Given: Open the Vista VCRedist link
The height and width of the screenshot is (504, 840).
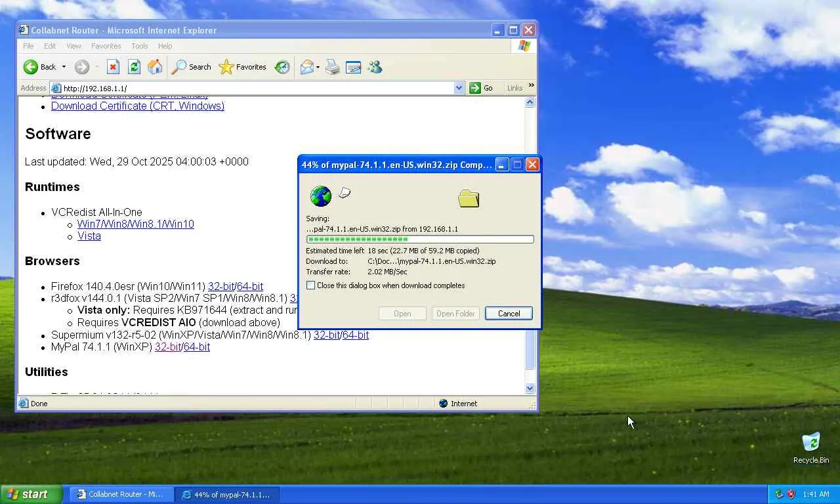Looking at the screenshot, I should pos(89,236).
